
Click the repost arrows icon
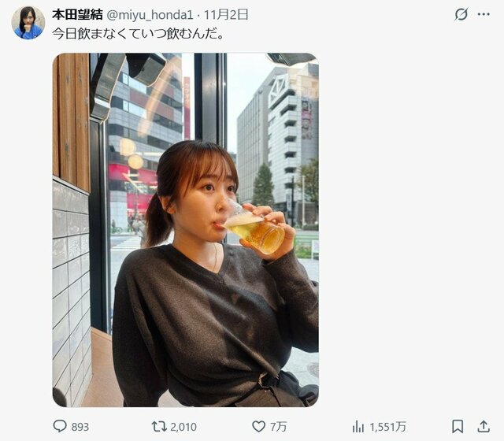158,426
